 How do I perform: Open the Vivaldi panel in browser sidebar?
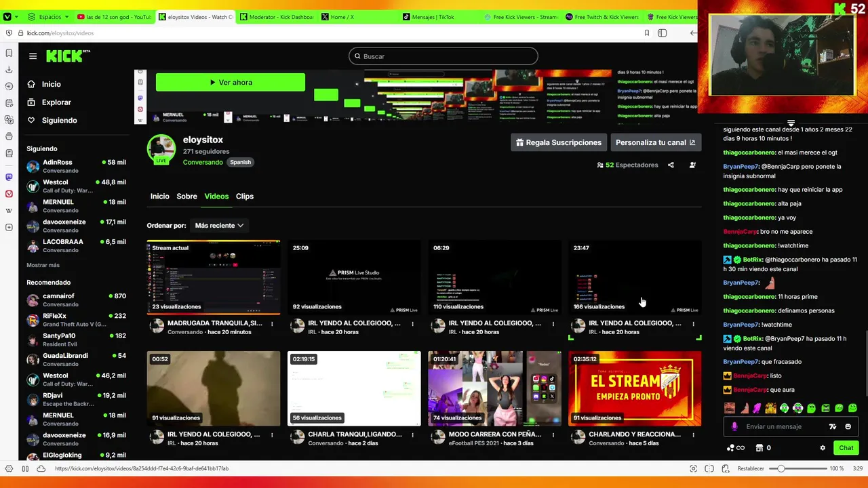click(x=9, y=194)
